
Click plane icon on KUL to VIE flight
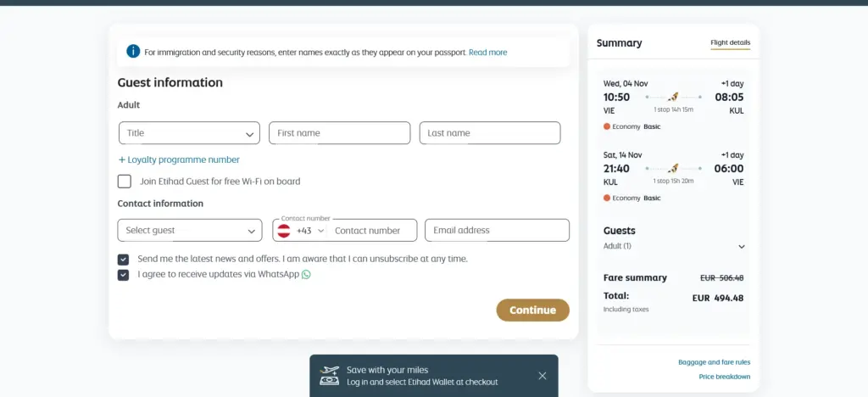[673, 168]
